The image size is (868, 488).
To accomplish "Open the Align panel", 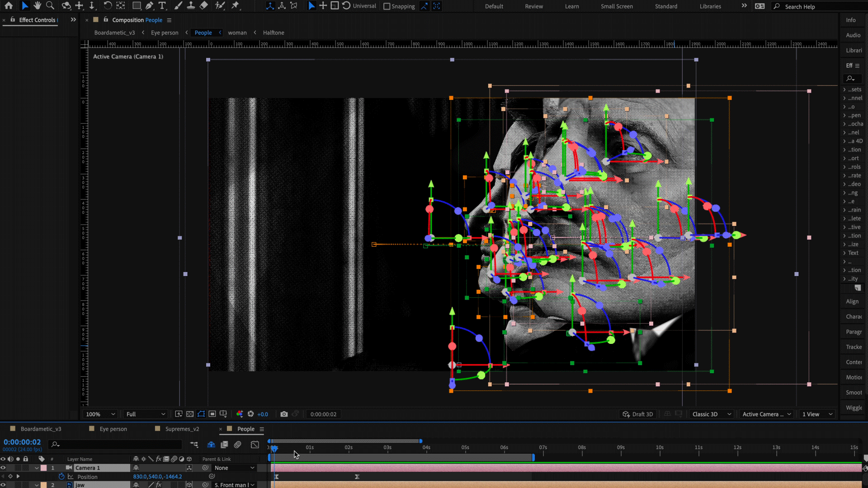I will coord(852,301).
